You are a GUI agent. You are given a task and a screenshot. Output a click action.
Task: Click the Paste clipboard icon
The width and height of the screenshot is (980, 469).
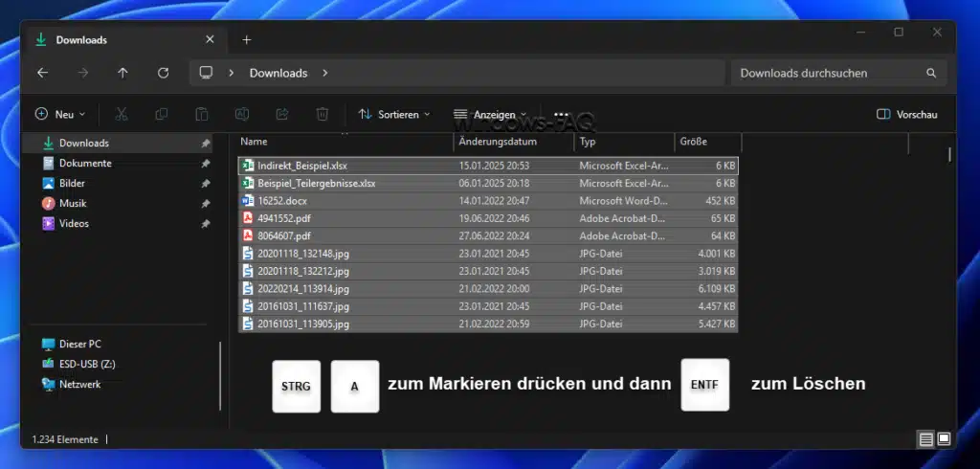coord(201,114)
